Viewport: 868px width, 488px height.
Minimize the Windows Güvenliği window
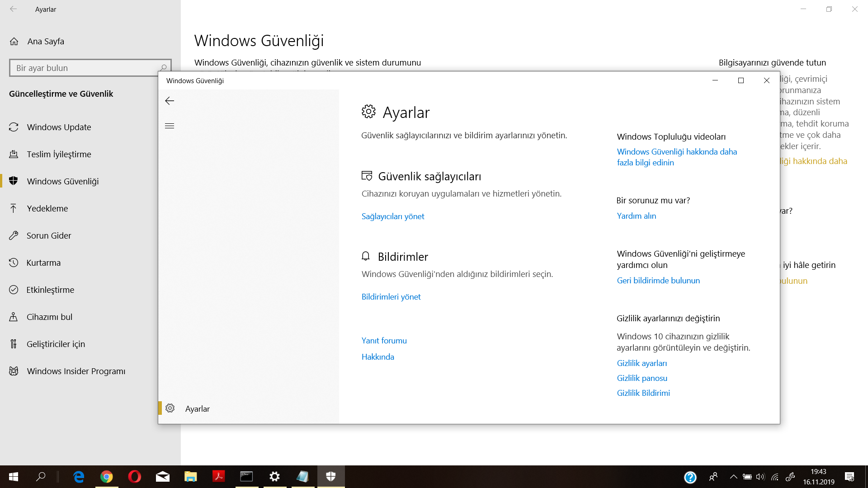pyautogui.click(x=715, y=80)
